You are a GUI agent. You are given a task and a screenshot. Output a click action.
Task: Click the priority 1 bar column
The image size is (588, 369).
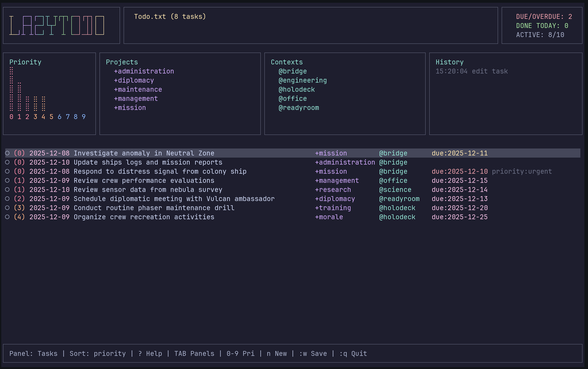click(x=19, y=97)
